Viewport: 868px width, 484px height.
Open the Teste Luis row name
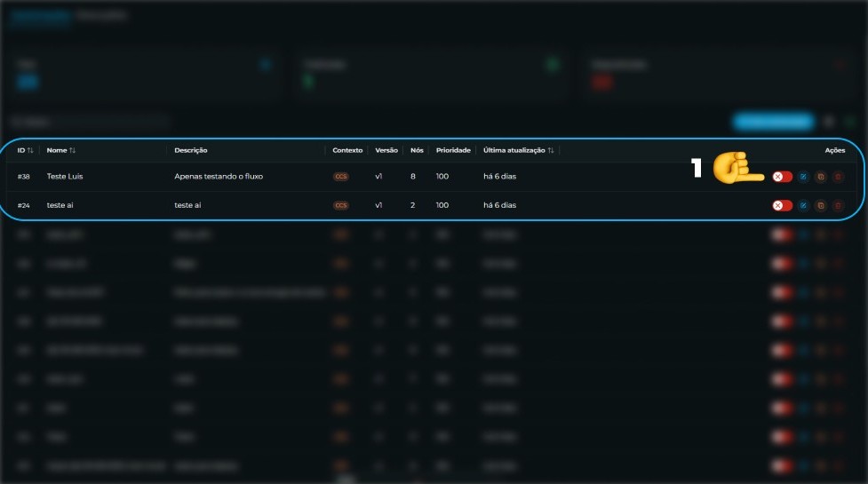coord(65,177)
